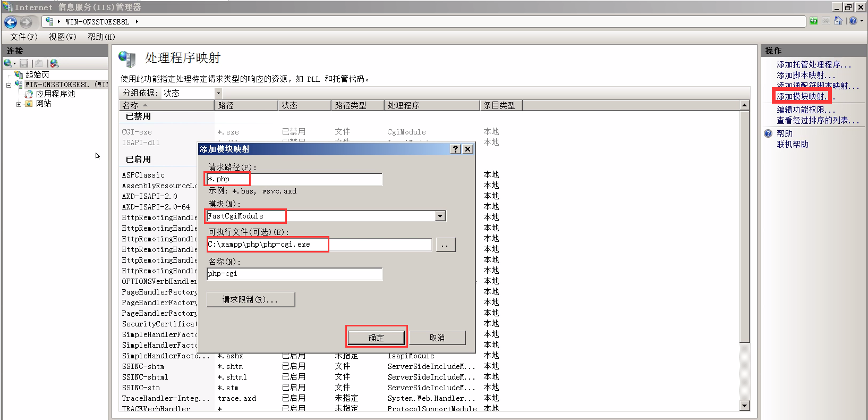
Task: Click the 请求限制(R)... button
Action: coord(250,300)
